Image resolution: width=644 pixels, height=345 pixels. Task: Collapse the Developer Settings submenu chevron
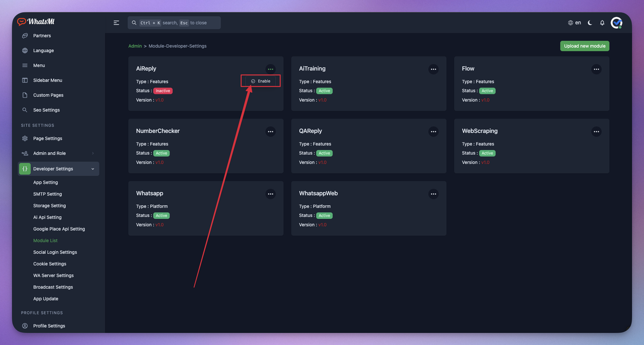click(x=93, y=169)
